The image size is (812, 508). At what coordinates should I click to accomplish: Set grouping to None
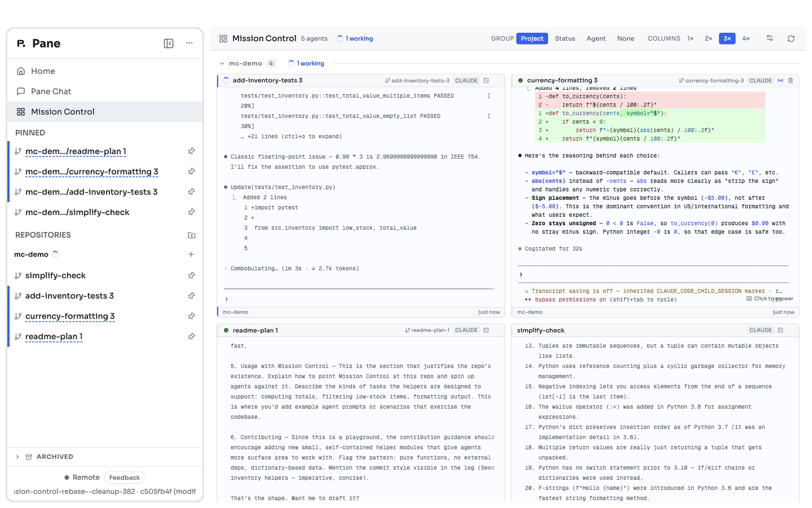click(625, 38)
